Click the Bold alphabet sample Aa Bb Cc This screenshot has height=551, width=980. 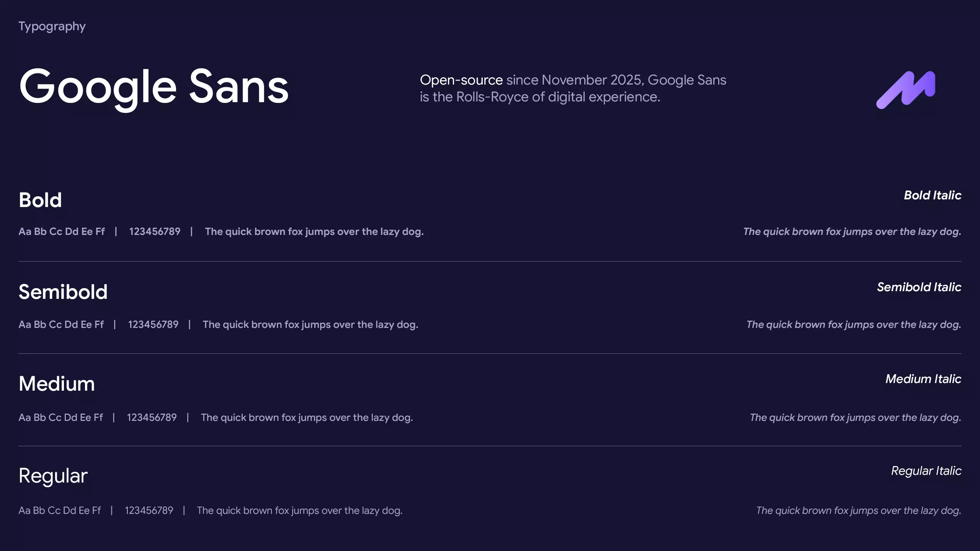(62, 231)
